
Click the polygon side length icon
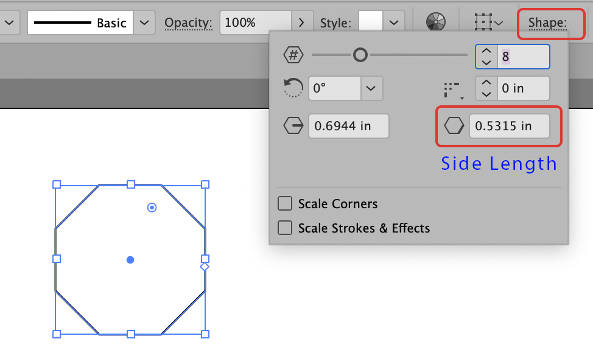pos(454,126)
